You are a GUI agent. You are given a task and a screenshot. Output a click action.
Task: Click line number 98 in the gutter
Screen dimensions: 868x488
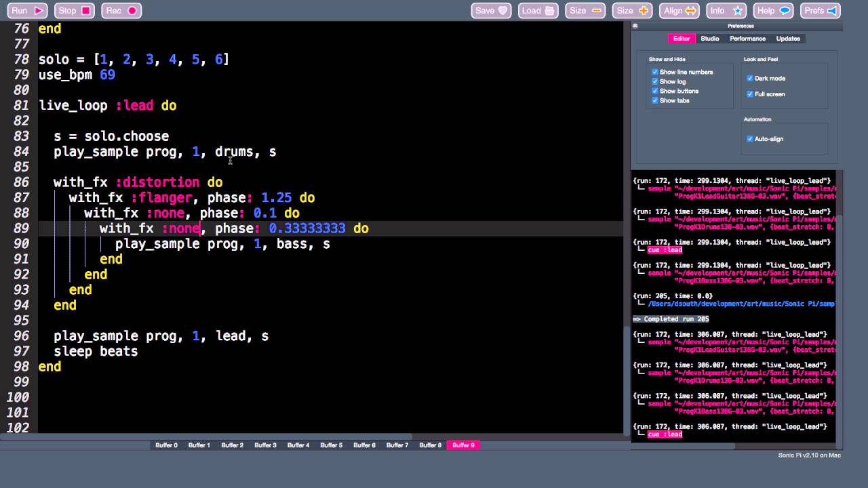(x=22, y=367)
